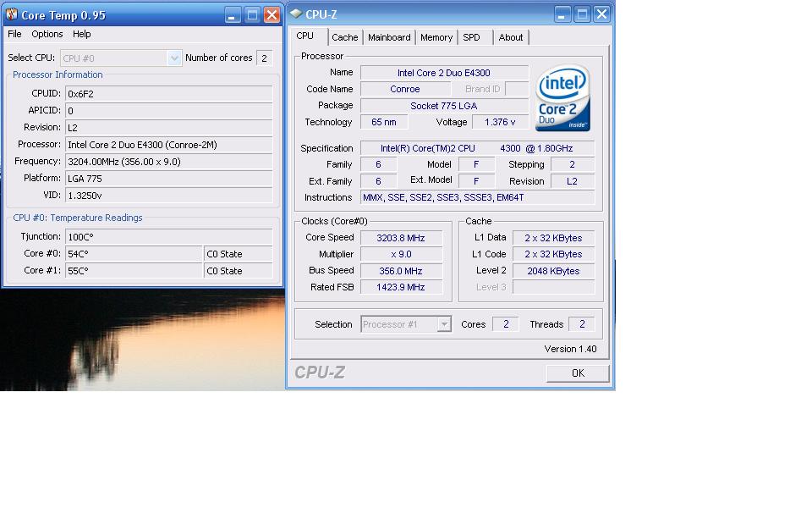This screenshot has height=508, width=812.
Task: Maximize the CPU-Z window
Action: click(x=582, y=14)
